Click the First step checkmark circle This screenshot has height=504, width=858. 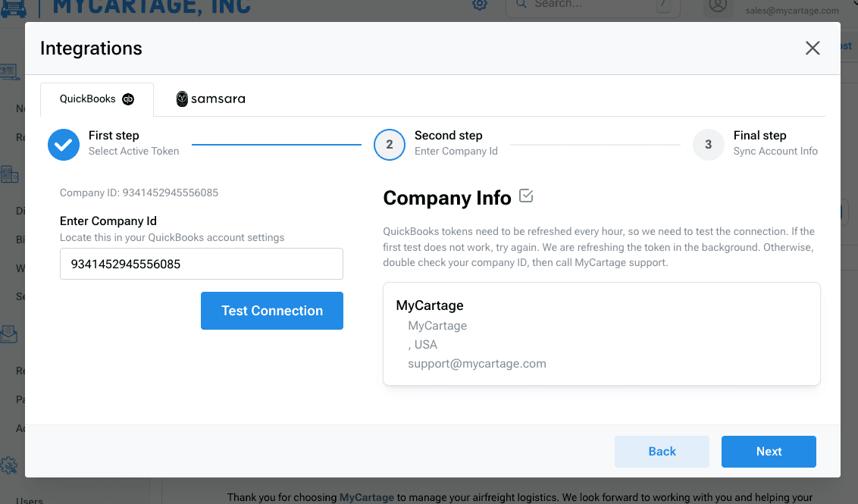(64, 145)
